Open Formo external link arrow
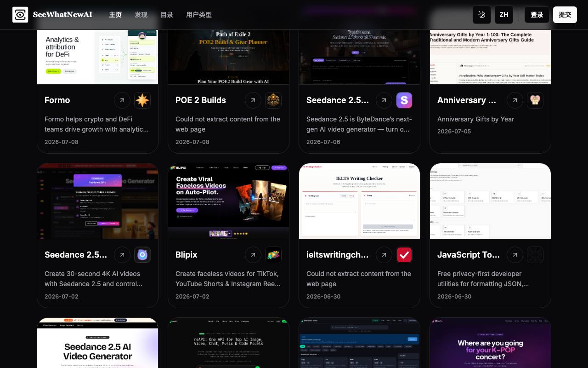588x368 pixels. tap(122, 100)
